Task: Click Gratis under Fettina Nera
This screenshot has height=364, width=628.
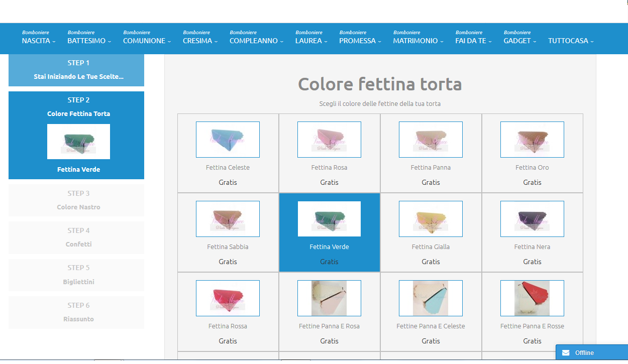Action: 532,262
